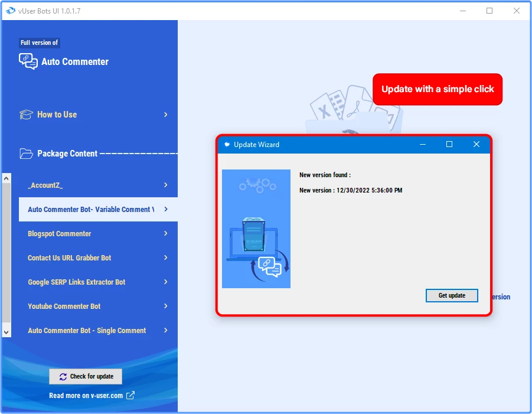Viewport: 532px width, 414px height.
Task: Expand the Youtube Commenter Bot chevron
Action: 165,306
